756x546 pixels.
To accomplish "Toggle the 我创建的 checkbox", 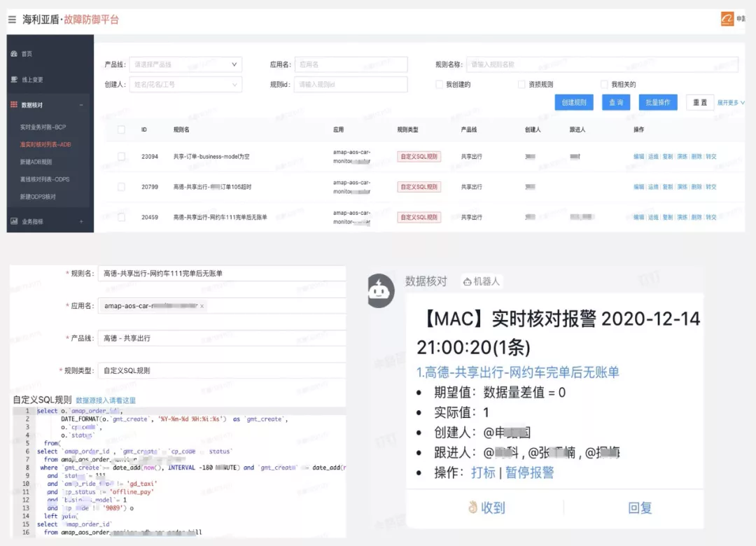I will pyautogui.click(x=439, y=85).
